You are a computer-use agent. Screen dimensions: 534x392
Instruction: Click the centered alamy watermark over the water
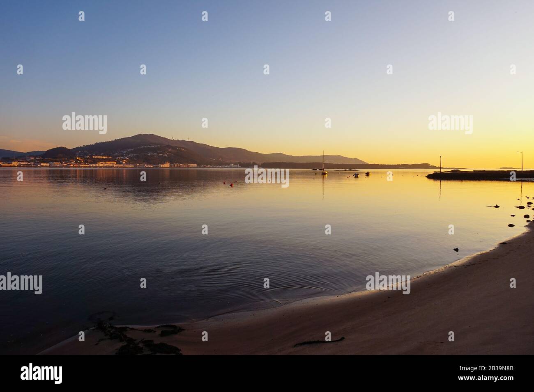point(267,177)
